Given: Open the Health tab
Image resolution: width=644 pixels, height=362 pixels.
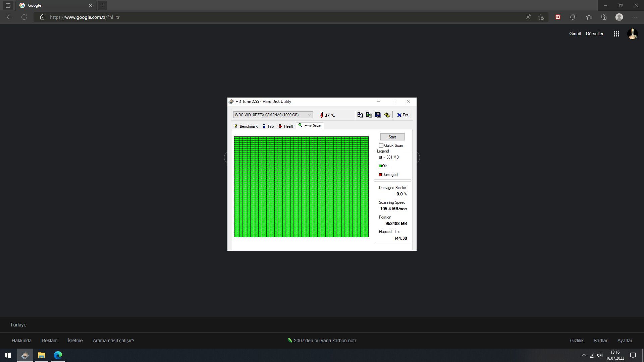Looking at the screenshot, I should click(x=286, y=126).
